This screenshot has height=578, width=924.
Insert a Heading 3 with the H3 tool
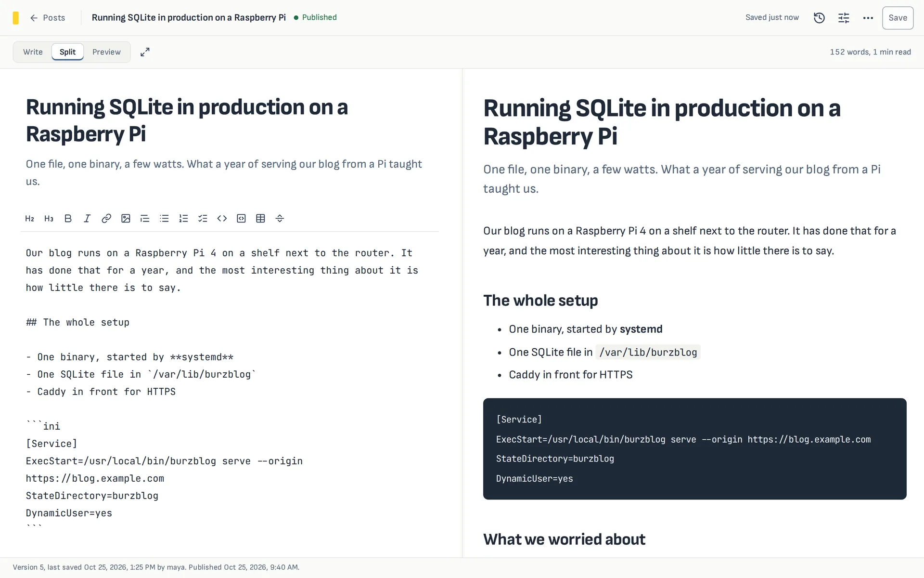[x=49, y=219]
